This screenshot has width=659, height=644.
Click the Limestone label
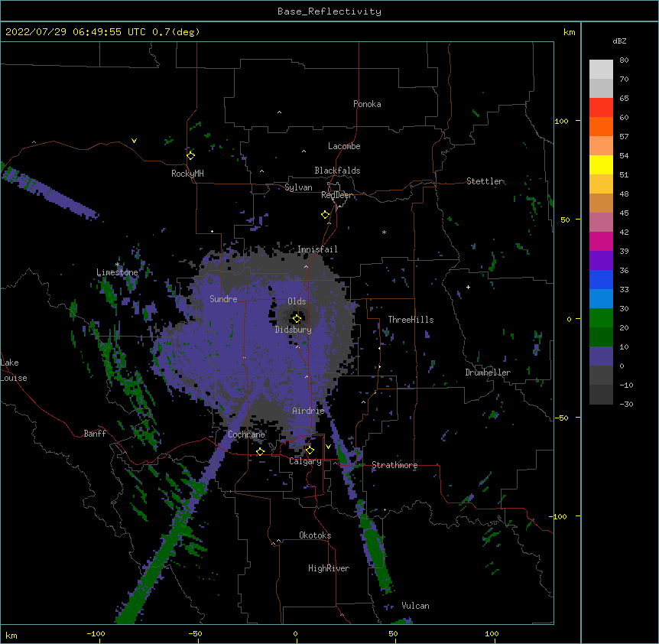(117, 272)
